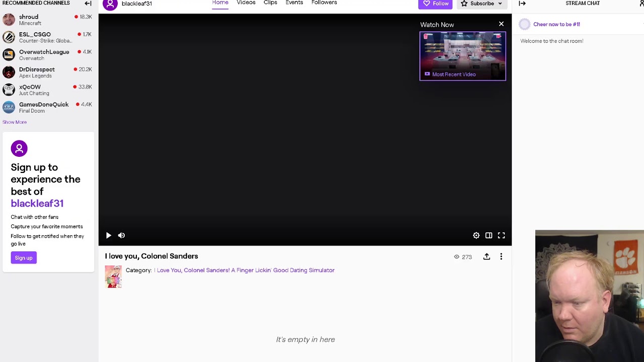Screen dimensions: 644x362
Task: Open the stream's more options menu
Action: tap(501, 256)
